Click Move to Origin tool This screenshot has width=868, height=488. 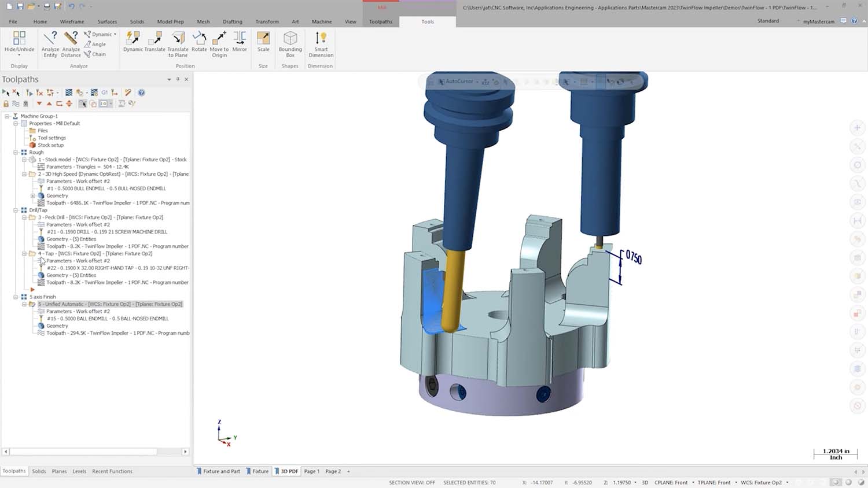coord(219,45)
